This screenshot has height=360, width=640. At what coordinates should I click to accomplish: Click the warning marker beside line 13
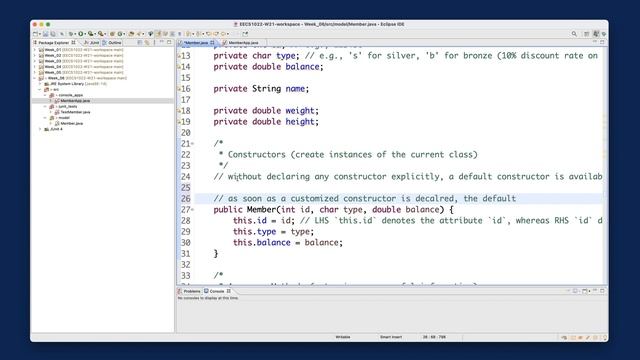point(179,56)
